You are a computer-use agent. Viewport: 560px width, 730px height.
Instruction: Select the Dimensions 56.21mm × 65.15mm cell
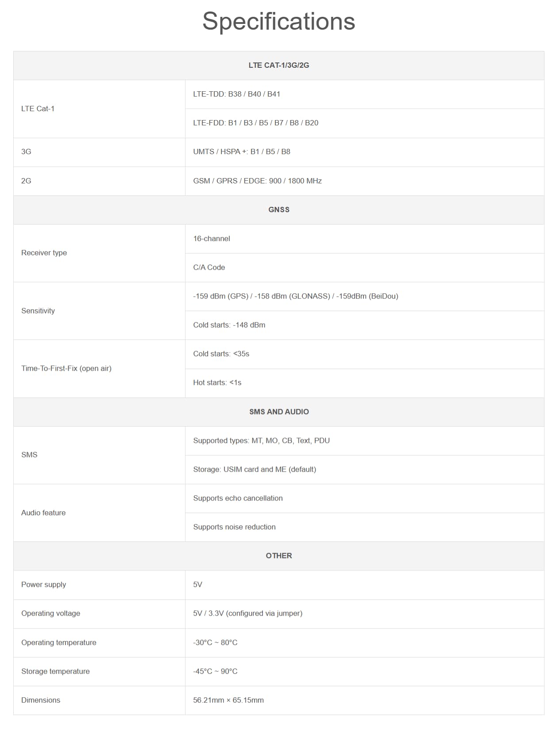[x=365, y=700]
